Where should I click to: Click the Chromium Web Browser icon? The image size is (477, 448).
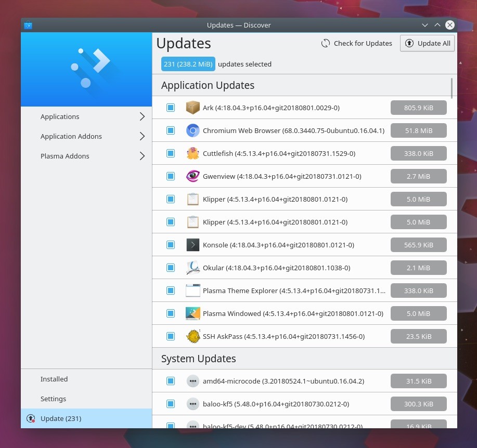coord(192,130)
